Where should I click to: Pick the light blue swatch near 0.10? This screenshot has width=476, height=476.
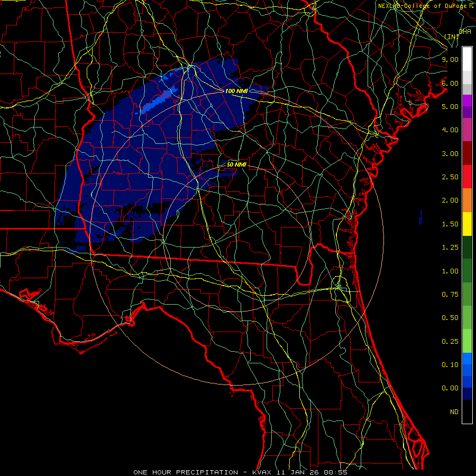(467, 359)
